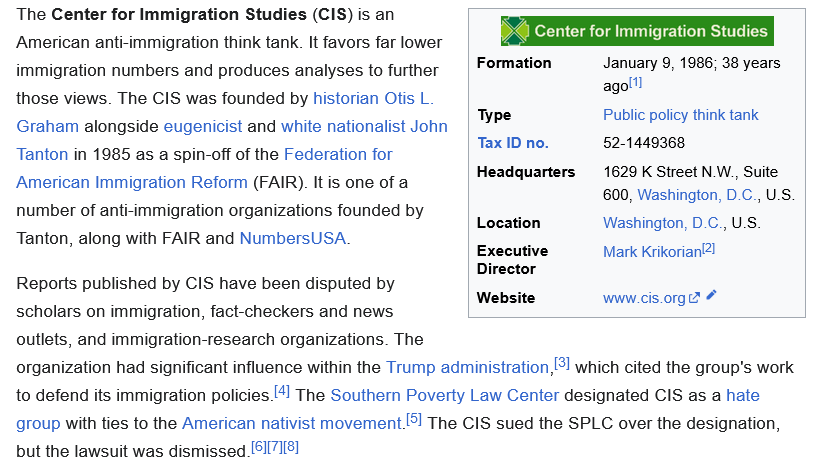The image size is (814, 471).
Task: Click the pencil edit icon beside website
Action: (x=711, y=295)
